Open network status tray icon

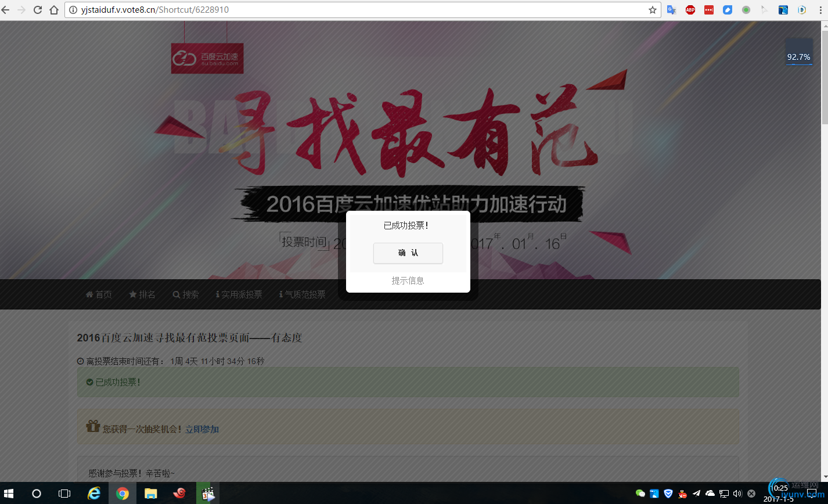pos(724,494)
